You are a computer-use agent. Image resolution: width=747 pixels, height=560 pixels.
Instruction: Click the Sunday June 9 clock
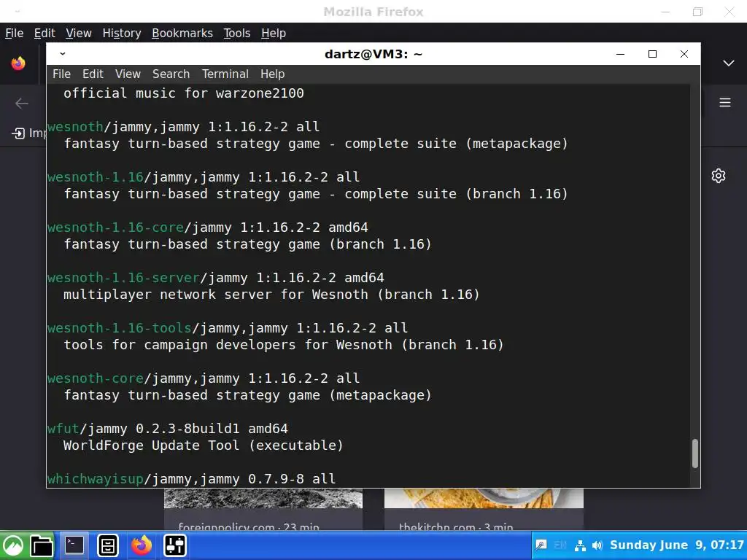(676, 545)
